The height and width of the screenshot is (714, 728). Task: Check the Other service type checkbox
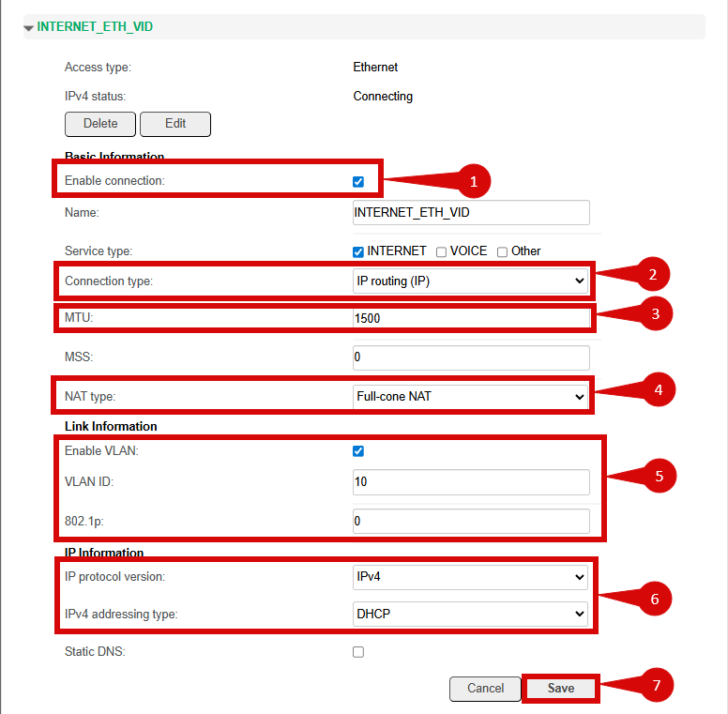(x=503, y=251)
